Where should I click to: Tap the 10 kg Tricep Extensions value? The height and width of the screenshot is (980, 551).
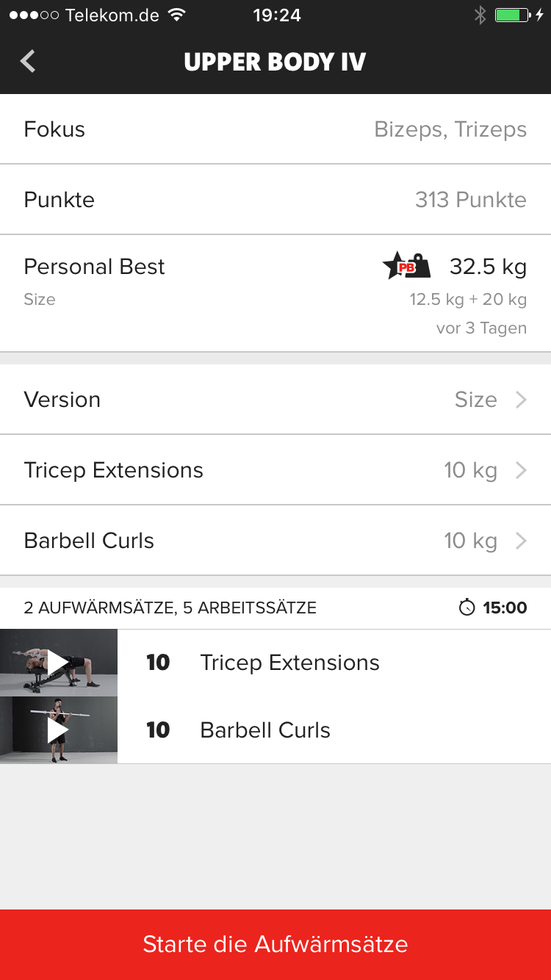(x=470, y=470)
